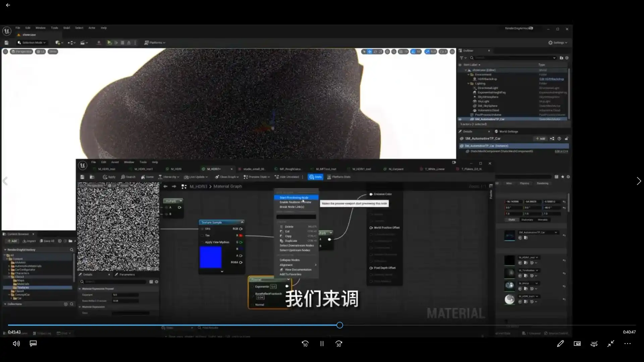Screen dimensions: 644x362
Task: Toggle Hide Unrelated nodes
Action: click(287, 177)
